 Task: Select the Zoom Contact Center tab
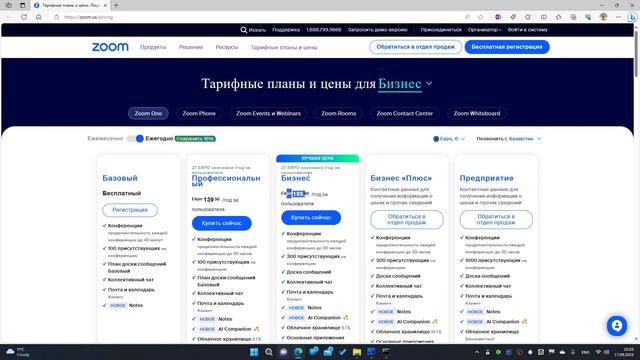(x=404, y=113)
